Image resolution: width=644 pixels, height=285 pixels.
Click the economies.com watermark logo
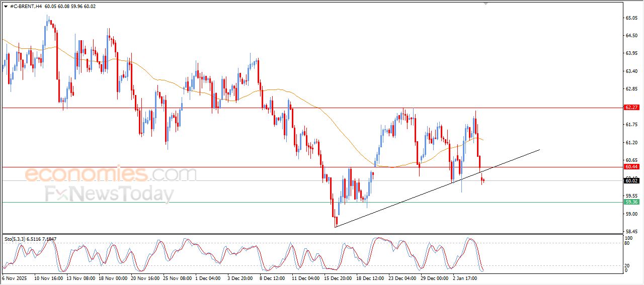click(111, 174)
